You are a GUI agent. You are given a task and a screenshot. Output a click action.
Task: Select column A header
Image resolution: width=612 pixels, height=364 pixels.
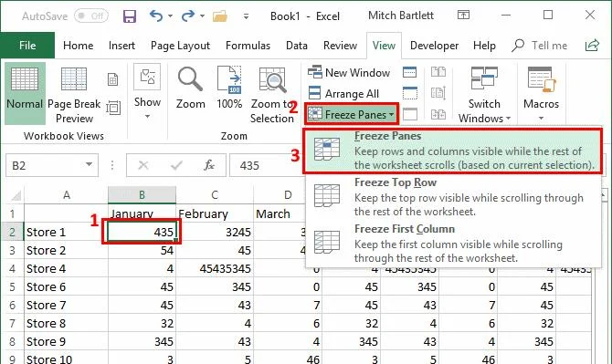67,194
